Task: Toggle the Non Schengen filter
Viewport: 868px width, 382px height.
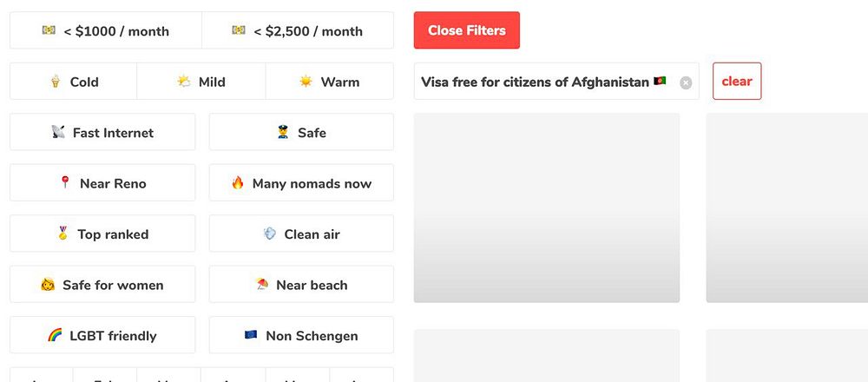Action: click(301, 336)
